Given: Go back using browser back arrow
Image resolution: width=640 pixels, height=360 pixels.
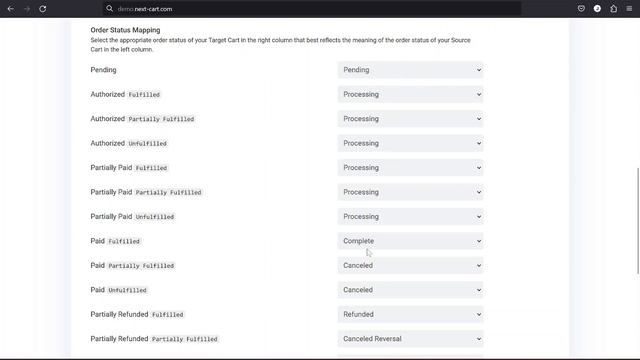Looking at the screenshot, I should (x=11, y=9).
